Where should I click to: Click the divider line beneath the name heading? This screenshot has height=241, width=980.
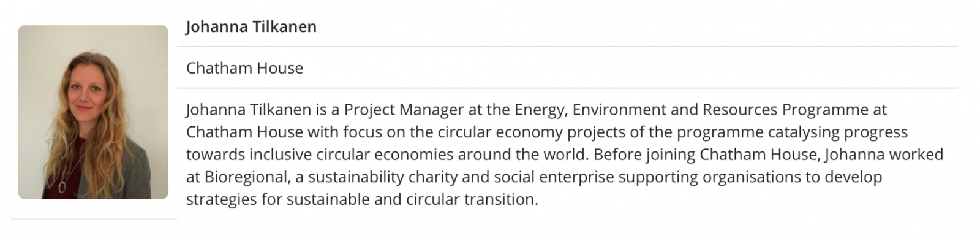tap(567, 47)
